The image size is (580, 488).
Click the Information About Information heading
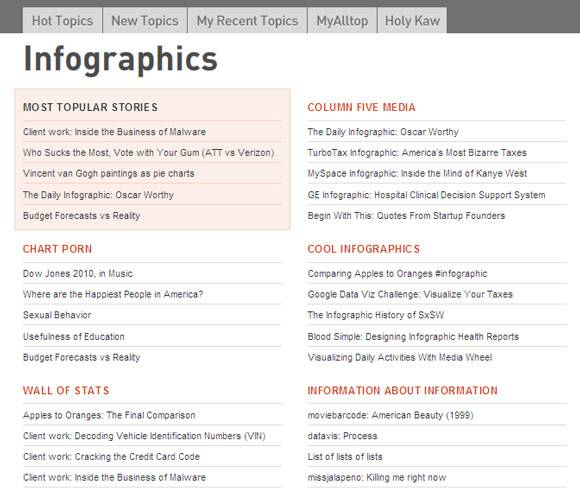[x=402, y=390]
